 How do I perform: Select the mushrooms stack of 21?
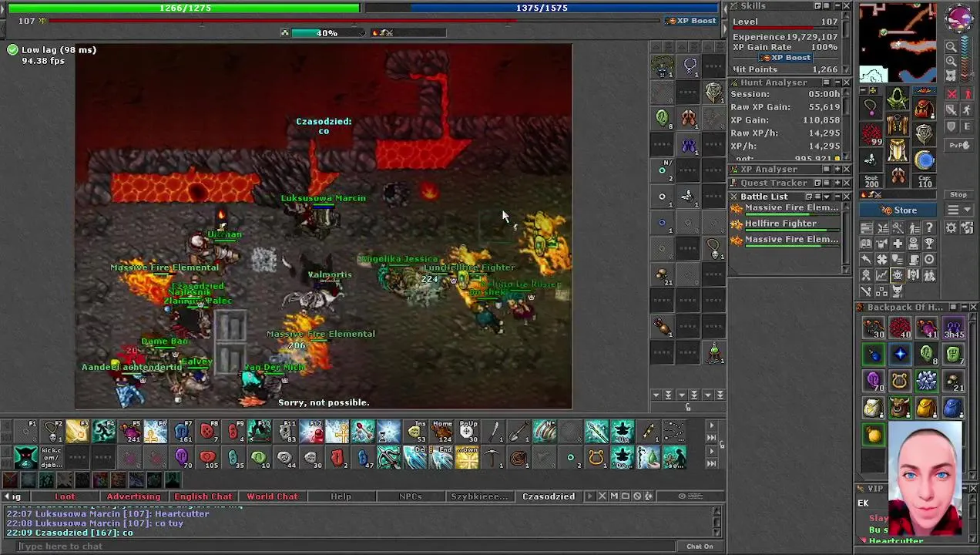(954, 381)
